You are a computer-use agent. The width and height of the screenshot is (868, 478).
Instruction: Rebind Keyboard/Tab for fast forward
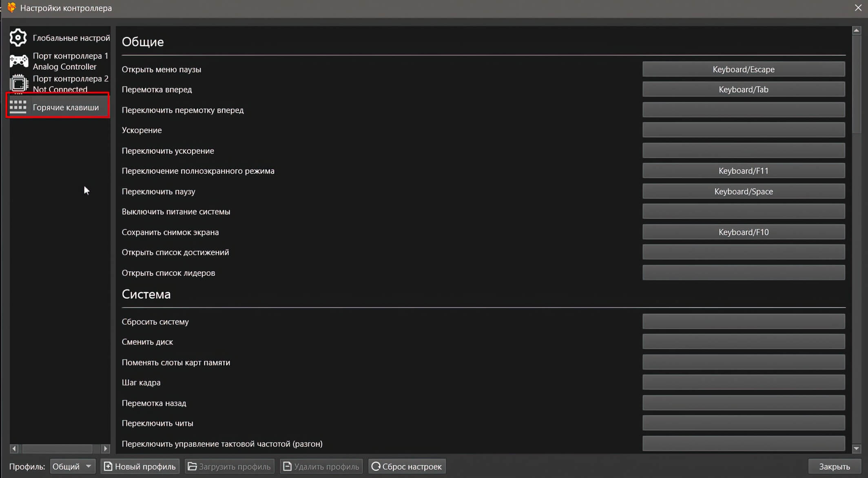point(744,89)
